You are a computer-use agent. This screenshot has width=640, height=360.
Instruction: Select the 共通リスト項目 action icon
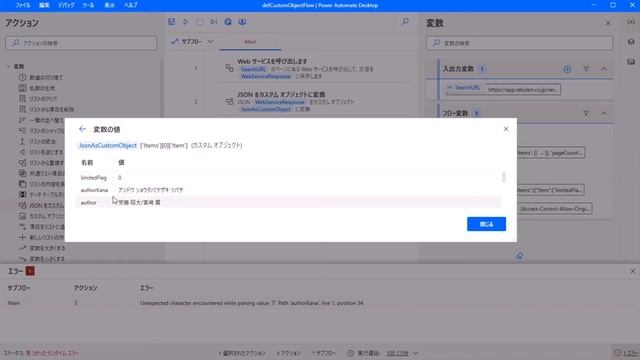point(22,173)
